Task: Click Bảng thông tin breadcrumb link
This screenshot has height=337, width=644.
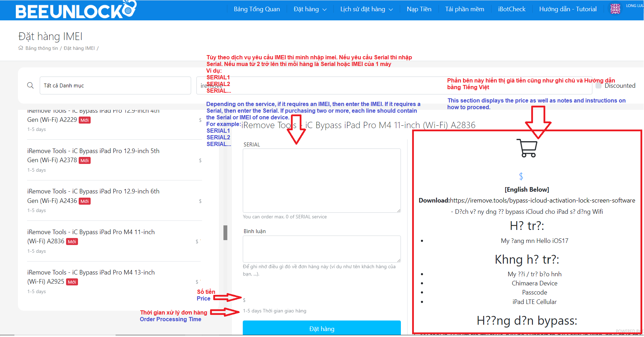Action: click(41, 48)
